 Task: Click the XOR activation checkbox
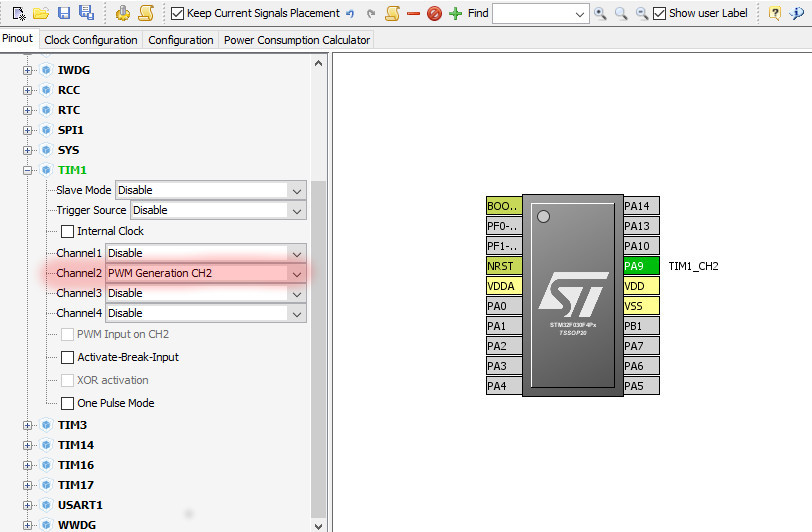[x=67, y=380]
